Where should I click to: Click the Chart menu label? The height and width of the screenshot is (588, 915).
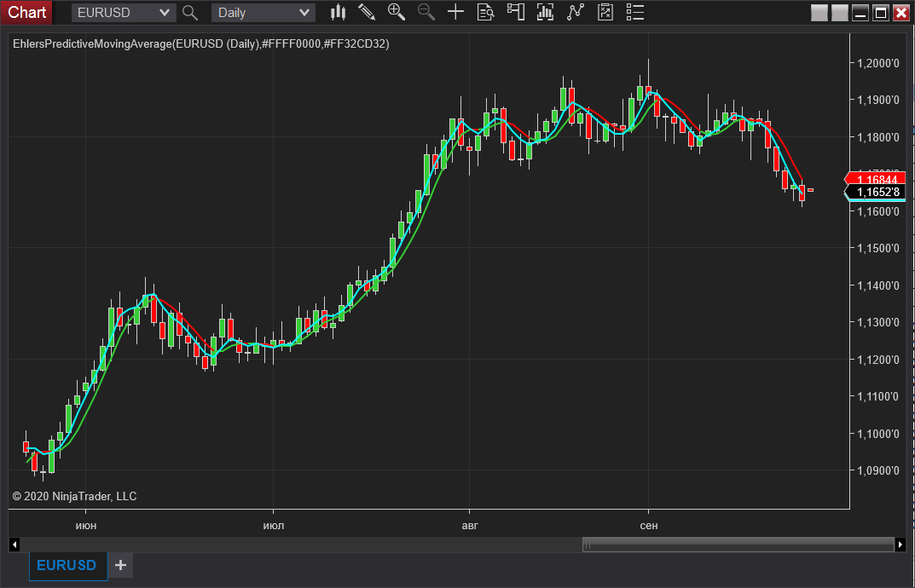26,12
